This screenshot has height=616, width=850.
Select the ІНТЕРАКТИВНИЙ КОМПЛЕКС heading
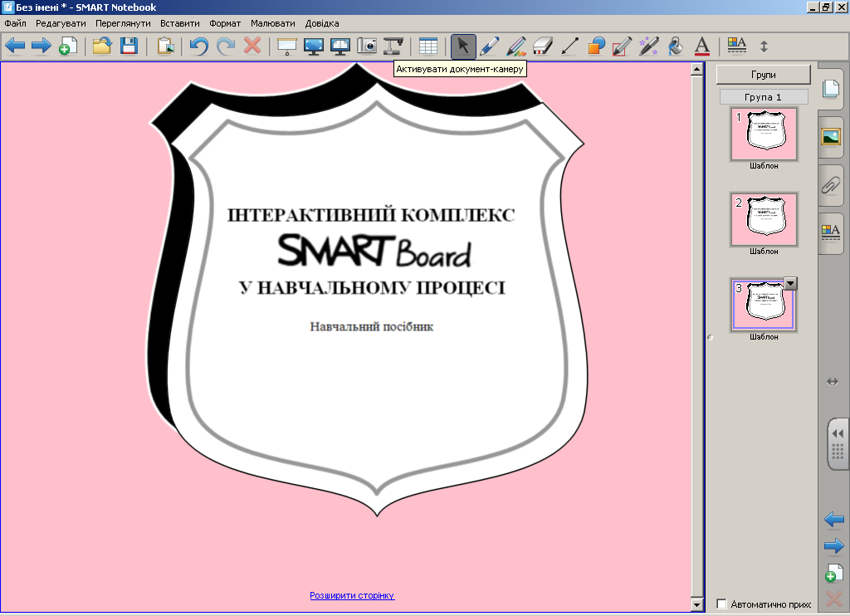(x=371, y=215)
